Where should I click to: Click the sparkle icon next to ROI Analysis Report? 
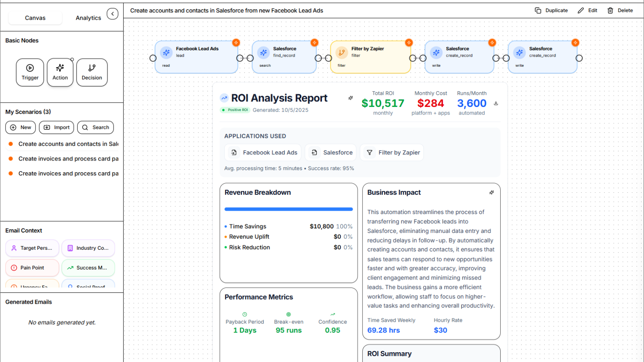pos(351,98)
